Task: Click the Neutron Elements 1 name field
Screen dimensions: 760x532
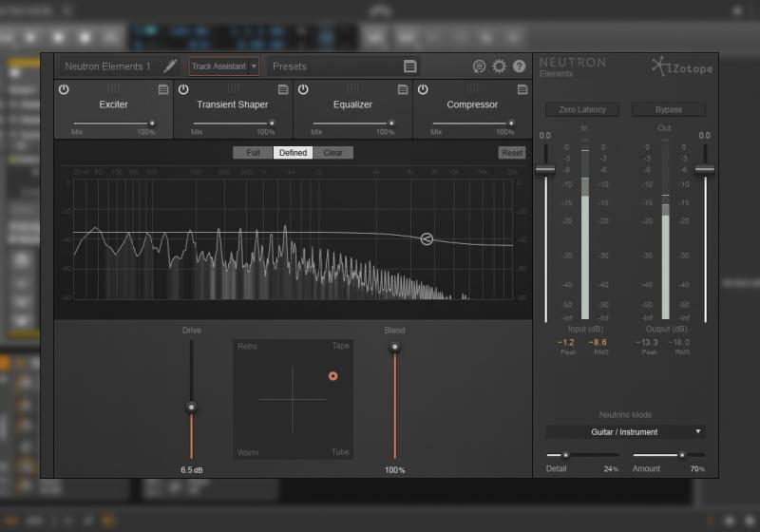Action: pos(107,66)
